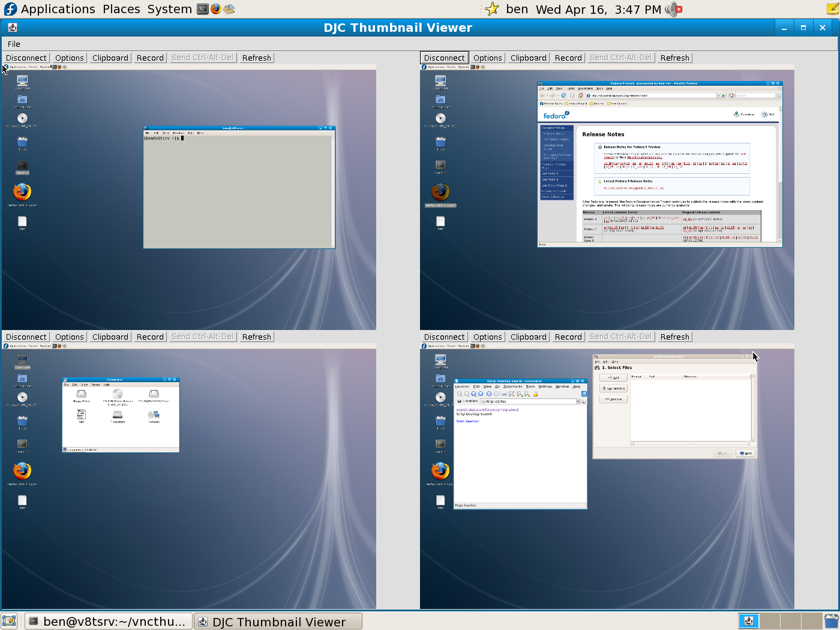Switch to the ben@v8tsrv terminal taskbar item
Screen dimensions: 840x630
tap(108, 621)
